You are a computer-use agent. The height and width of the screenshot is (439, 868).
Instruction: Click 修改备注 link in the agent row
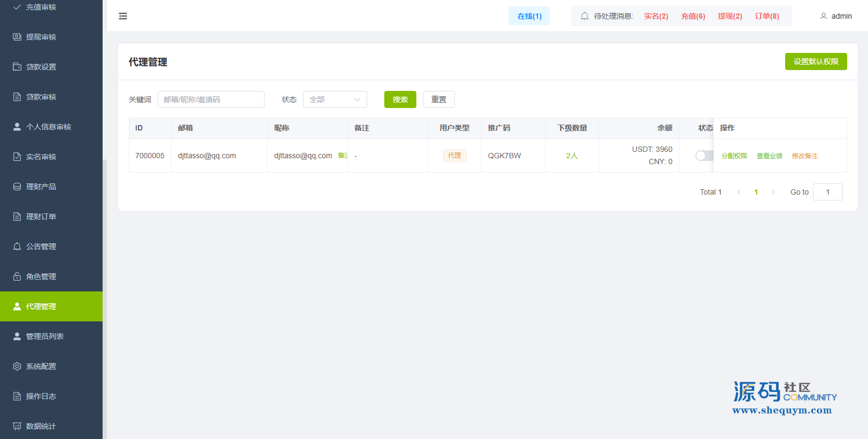click(805, 156)
